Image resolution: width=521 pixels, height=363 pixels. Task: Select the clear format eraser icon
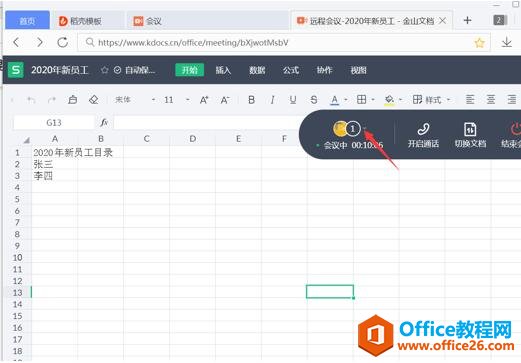[x=94, y=99]
